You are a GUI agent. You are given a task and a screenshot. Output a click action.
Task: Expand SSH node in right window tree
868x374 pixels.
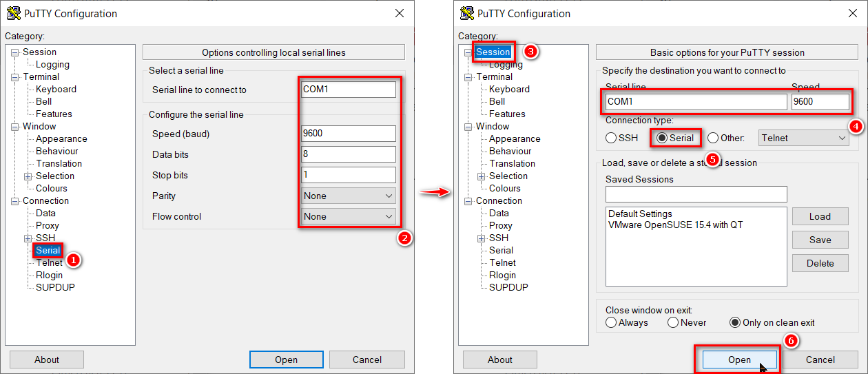(482, 238)
